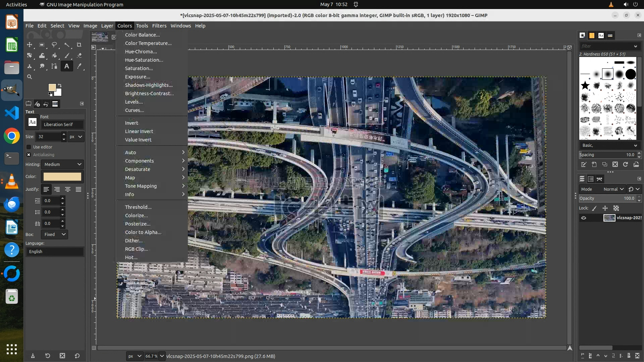Select the Crop tool
Screen dimensions: 644x362
pyautogui.click(x=79, y=45)
